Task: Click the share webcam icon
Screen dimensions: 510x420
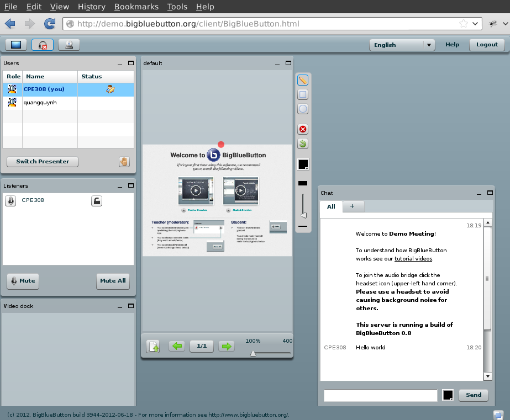Action: click(69, 45)
